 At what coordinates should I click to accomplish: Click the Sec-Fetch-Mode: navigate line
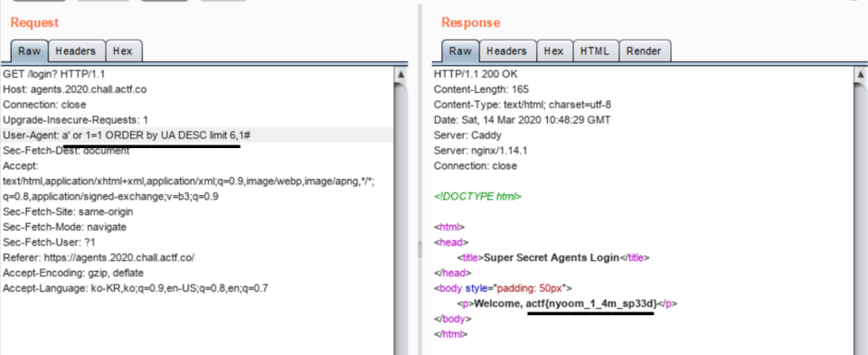coord(64,228)
